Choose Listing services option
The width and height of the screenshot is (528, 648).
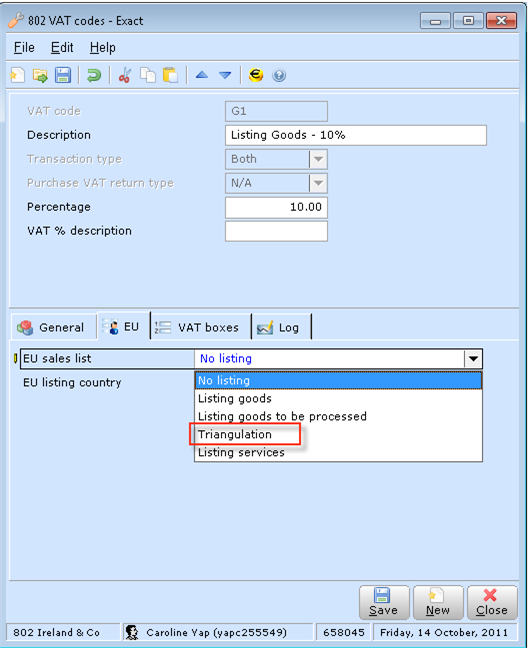241,452
